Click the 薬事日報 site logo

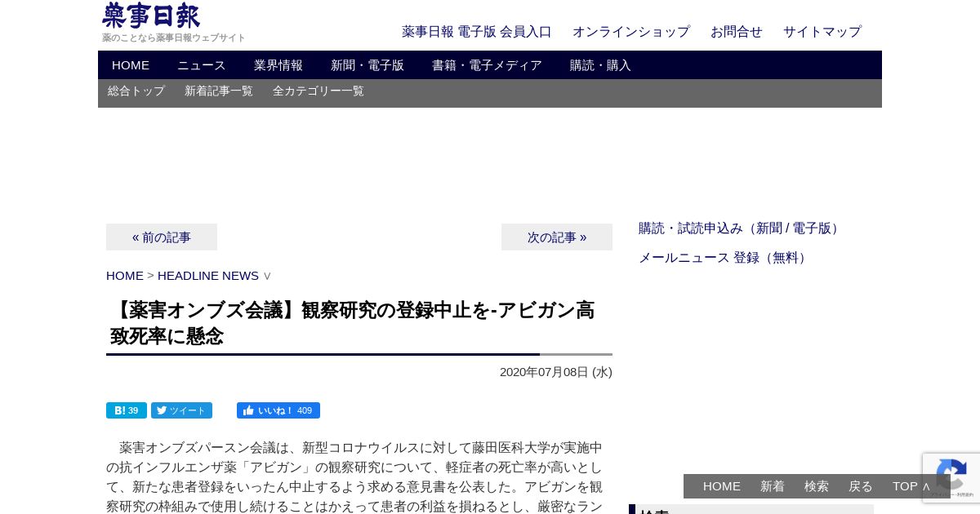coord(151,16)
